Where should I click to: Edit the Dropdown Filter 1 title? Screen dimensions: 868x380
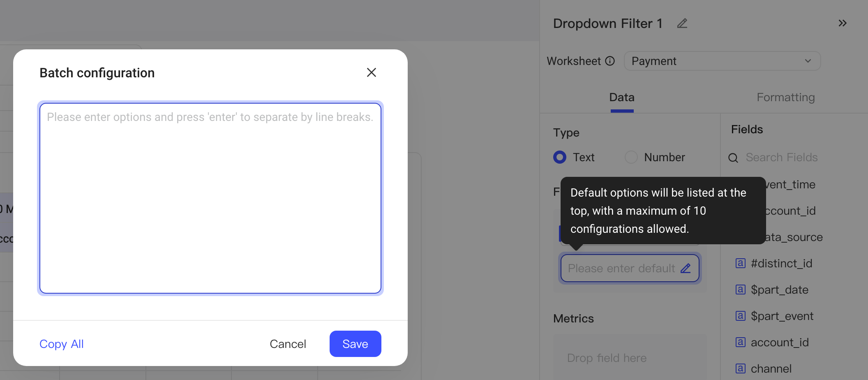click(682, 23)
